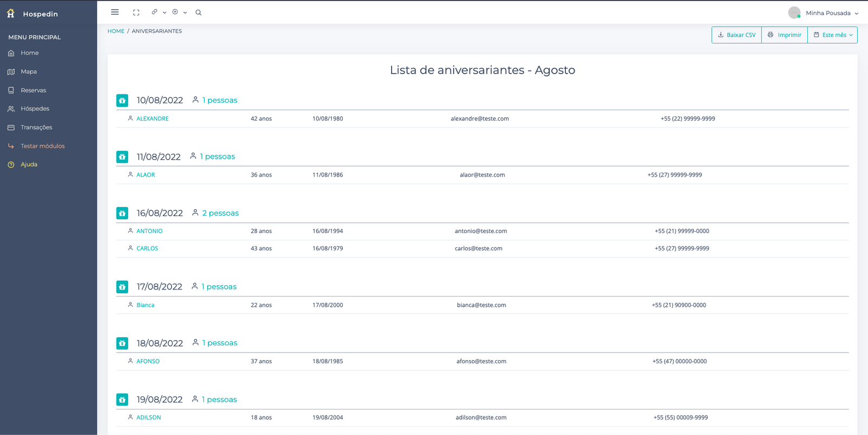The height and width of the screenshot is (435, 868).
Task: Click the person icon next to Bianca
Action: coord(130,305)
